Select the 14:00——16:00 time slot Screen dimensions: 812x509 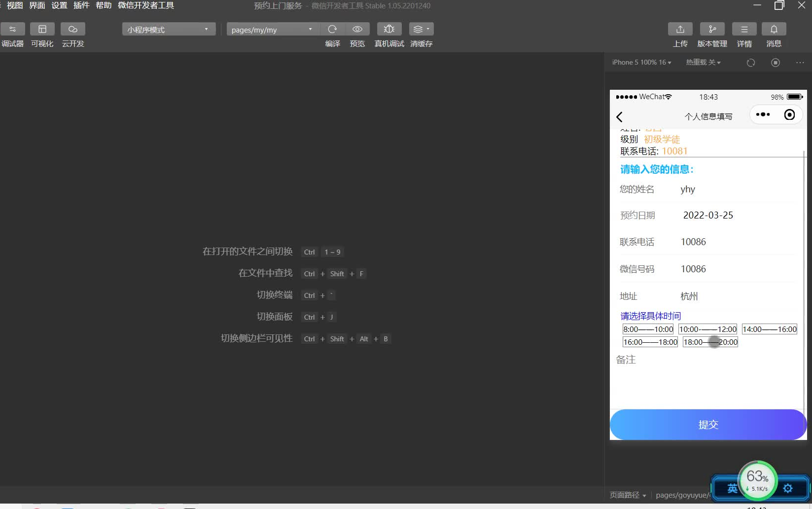(x=770, y=329)
